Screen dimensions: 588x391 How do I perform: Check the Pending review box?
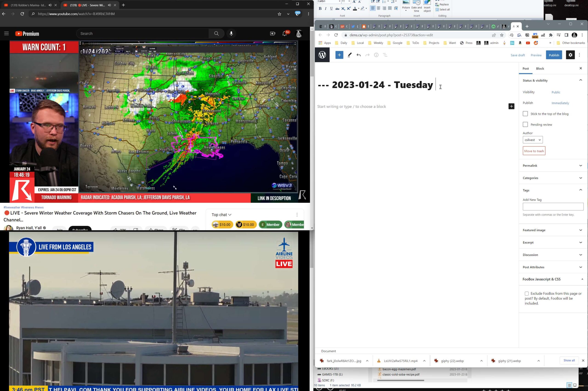click(525, 124)
